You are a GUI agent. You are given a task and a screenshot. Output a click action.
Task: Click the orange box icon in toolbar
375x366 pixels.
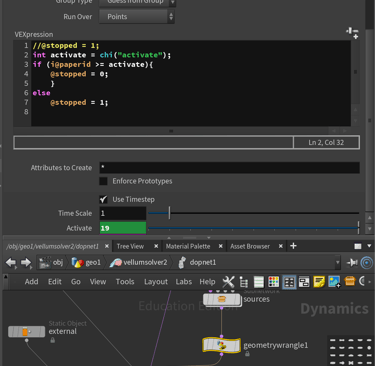pyautogui.click(x=350, y=282)
